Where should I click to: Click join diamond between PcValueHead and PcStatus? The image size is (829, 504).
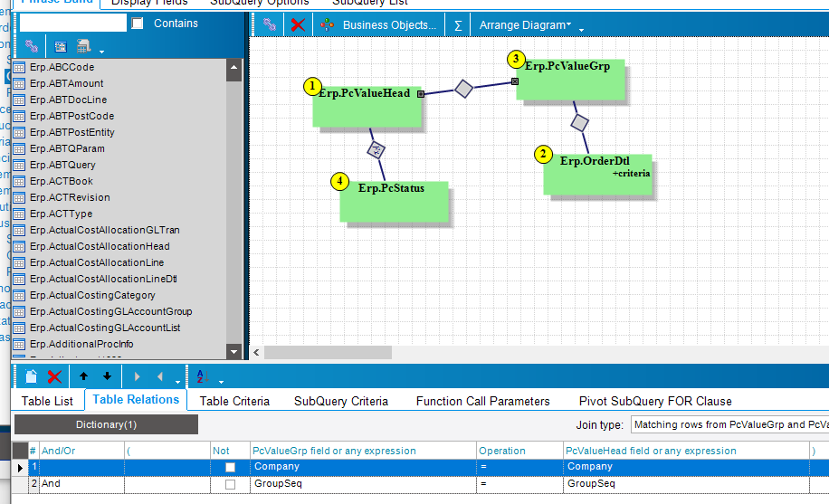pos(376,150)
